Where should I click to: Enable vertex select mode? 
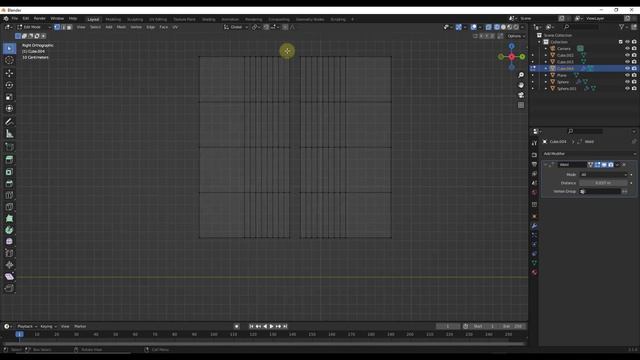coord(57,27)
